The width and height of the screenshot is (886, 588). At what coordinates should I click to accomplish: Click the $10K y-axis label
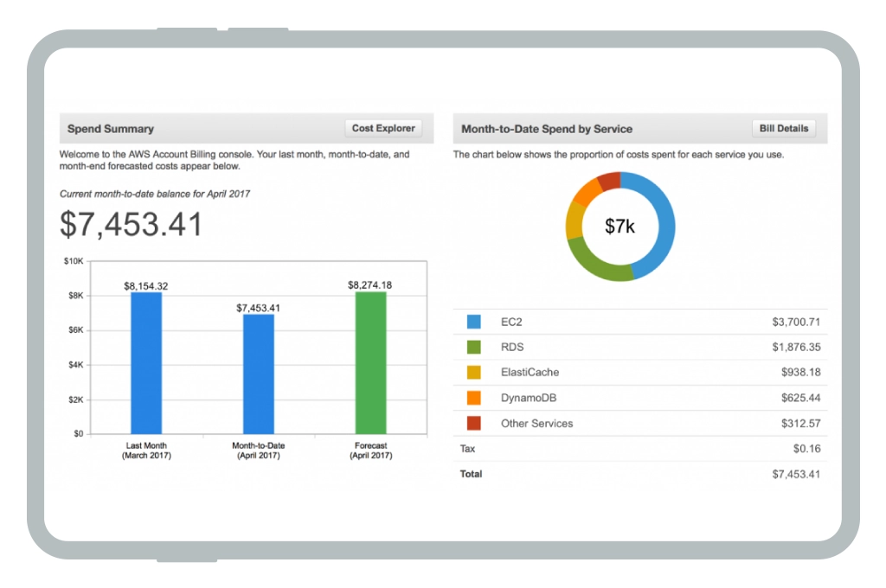[74, 261]
